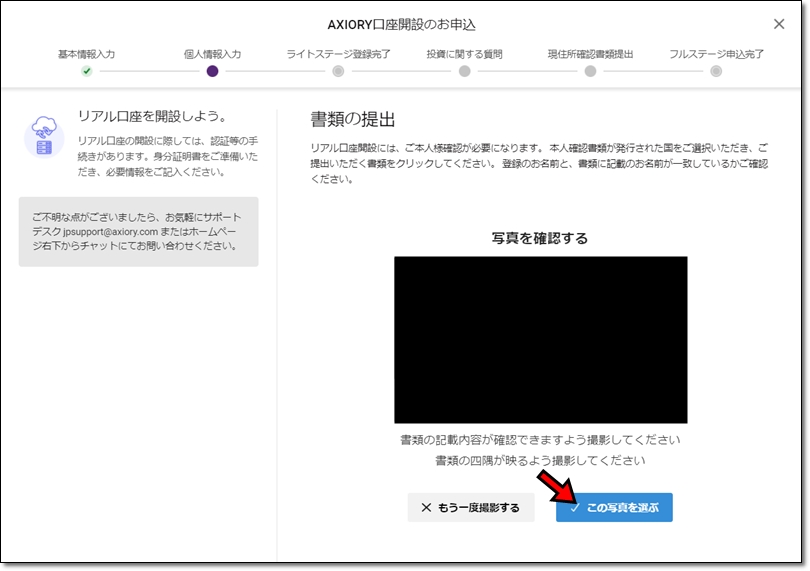Viewport: 810px width, 571px height.
Task: Click the cloud server account icon
Action: (44, 136)
